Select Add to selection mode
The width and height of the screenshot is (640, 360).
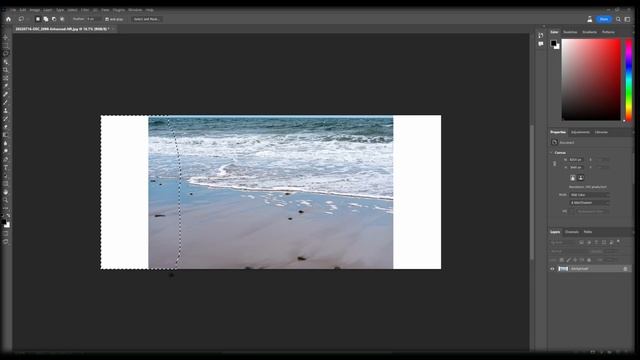click(x=46, y=19)
